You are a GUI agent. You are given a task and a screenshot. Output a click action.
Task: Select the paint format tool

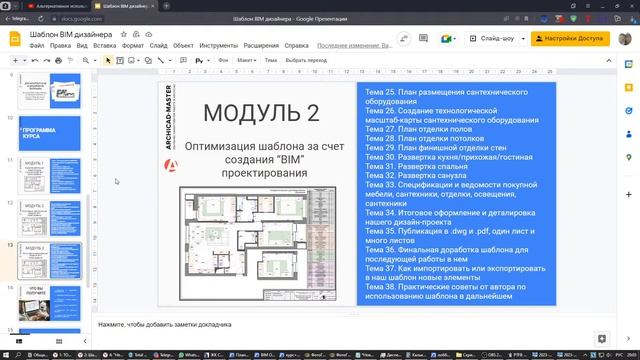pos(70,60)
